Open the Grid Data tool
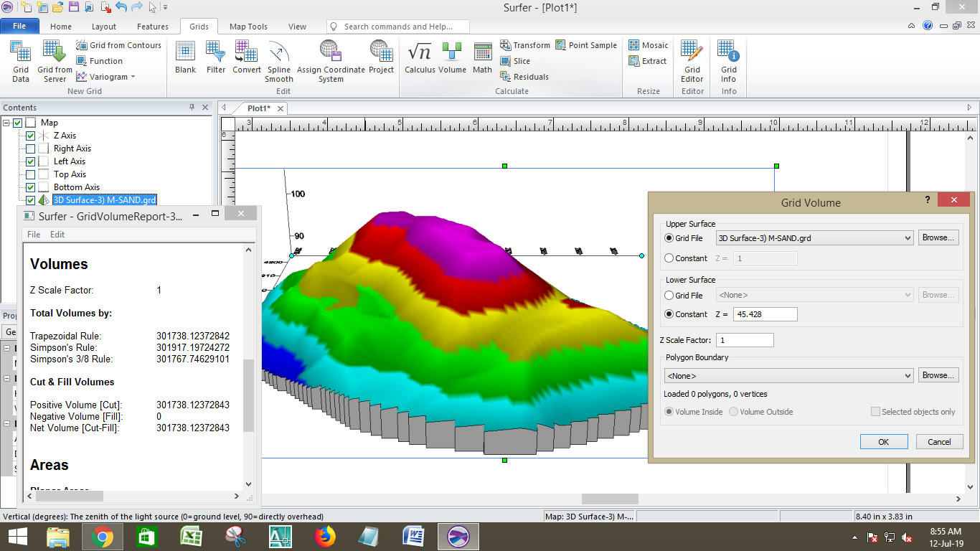This screenshot has height=551, width=980. click(x=21, y=62)
